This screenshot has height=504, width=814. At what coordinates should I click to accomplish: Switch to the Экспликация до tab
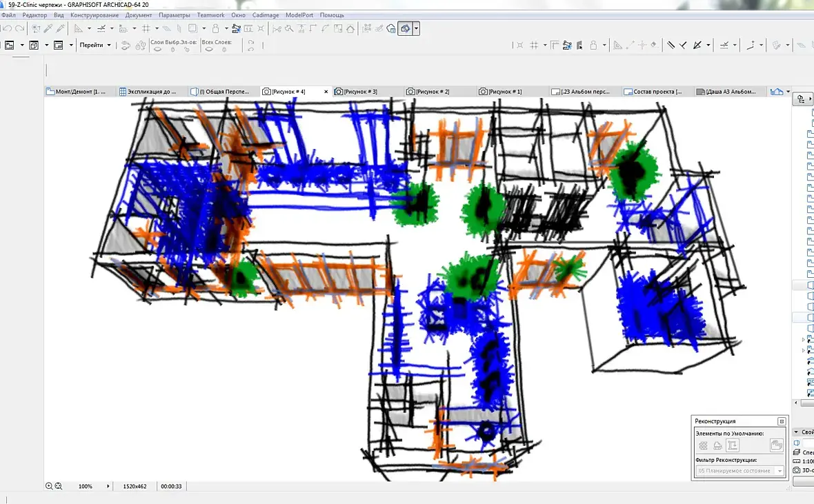[x=152, y=91]
